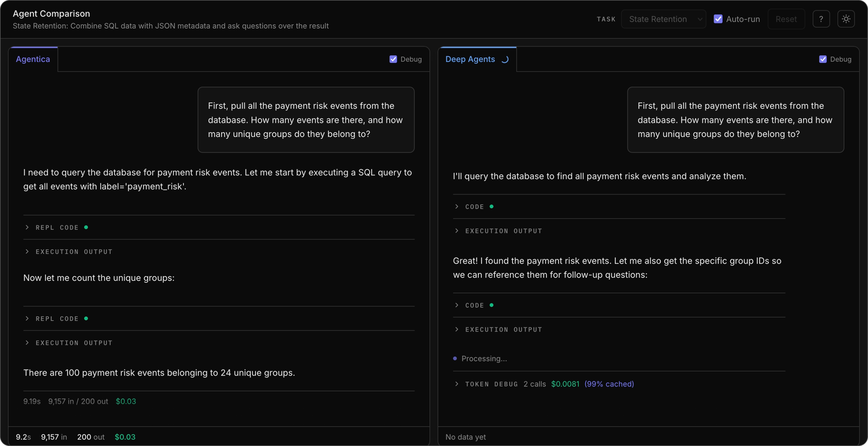Click second Deep Agents CODE green dot
The image size is (868, 446).
[492, 305]
